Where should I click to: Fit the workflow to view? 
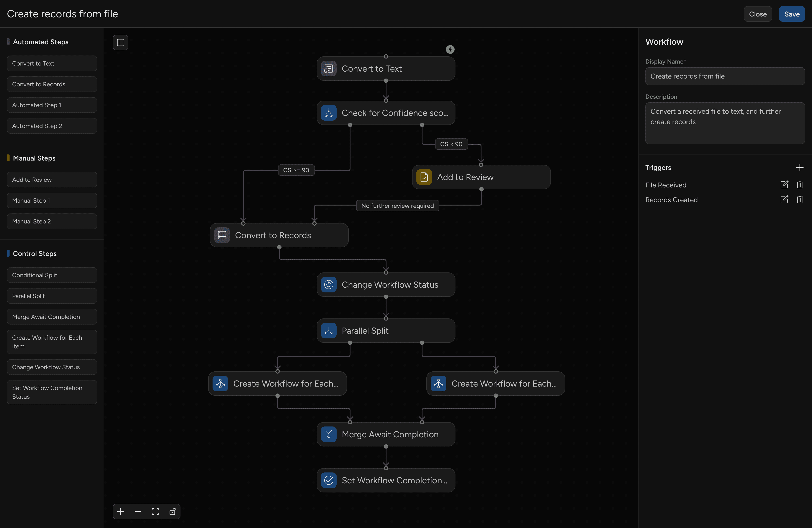point(155,511)
